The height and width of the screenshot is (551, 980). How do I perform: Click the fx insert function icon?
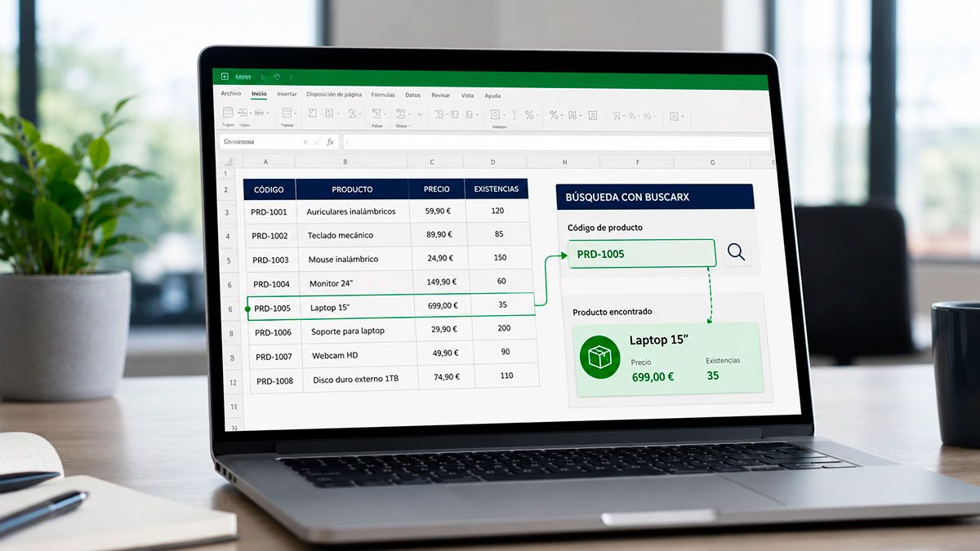pyautogui.click(x=331, y=142)
